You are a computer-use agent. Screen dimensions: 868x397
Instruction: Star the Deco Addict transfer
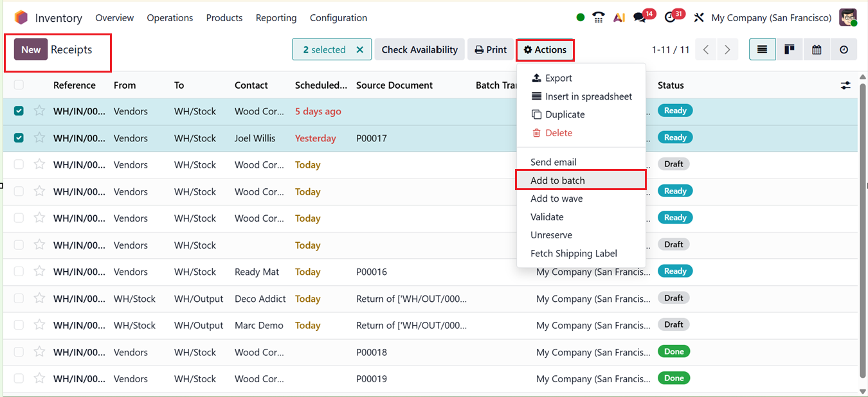[39, 298]
